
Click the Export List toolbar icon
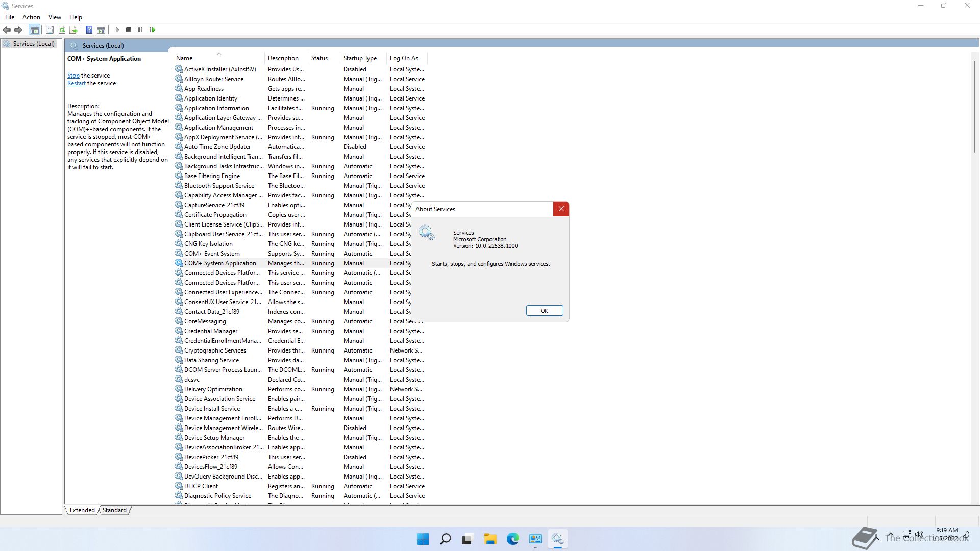tap(73, 30)
